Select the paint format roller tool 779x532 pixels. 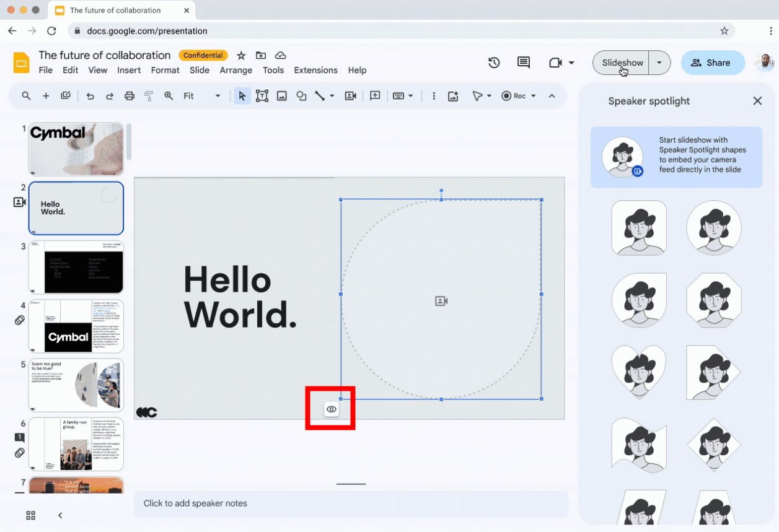(x=149, y=96)
